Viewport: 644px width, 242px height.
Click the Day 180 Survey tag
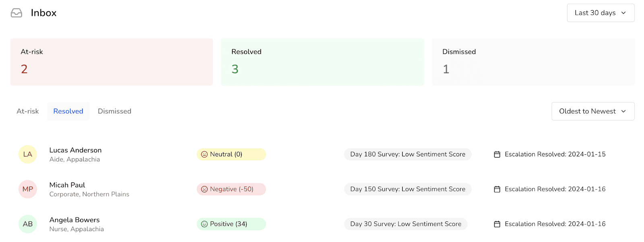click(x=407, y=154)
